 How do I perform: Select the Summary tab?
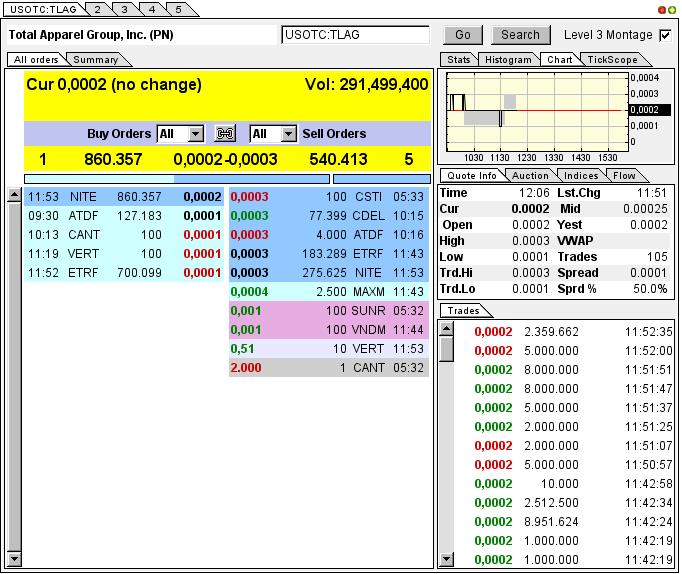pos(96,60)
